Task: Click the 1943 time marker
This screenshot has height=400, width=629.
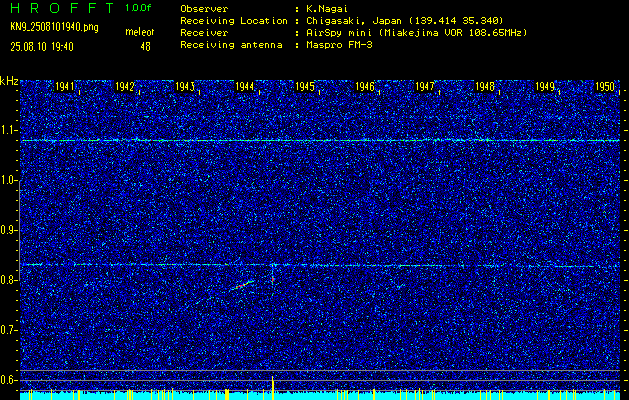Action: [x=185, y=86]
